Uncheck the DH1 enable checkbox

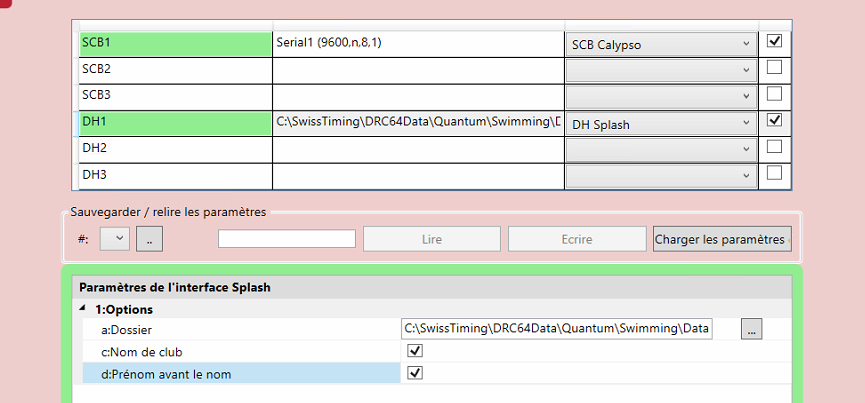pyautogui.click(x=774, y=120)
